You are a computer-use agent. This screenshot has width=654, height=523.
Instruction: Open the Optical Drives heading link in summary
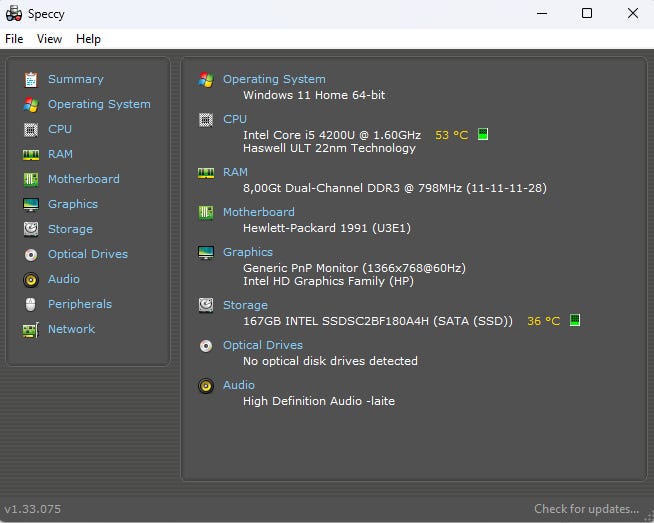point(263,345)
